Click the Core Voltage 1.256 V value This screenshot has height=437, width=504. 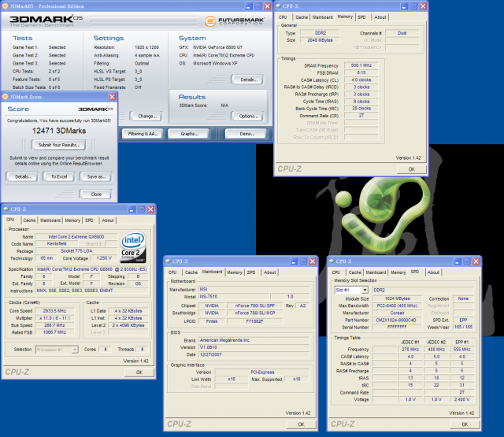tap(104, 258)
